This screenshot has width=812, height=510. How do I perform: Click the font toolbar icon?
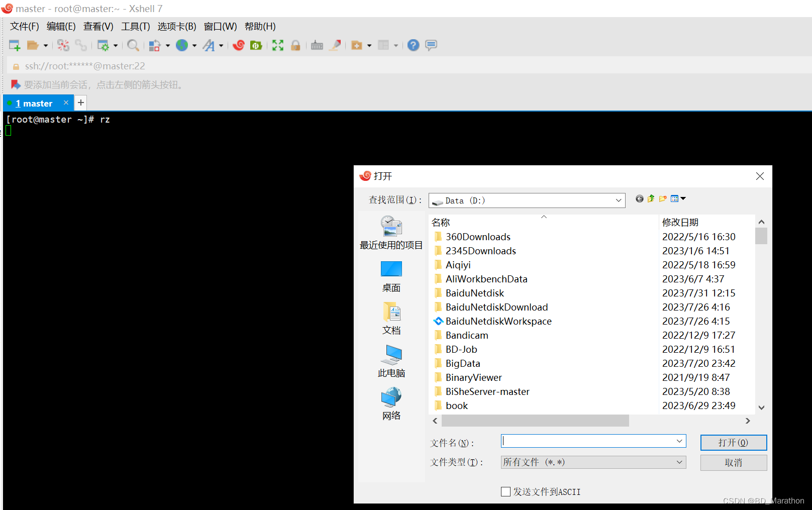(x=209, y=45)
